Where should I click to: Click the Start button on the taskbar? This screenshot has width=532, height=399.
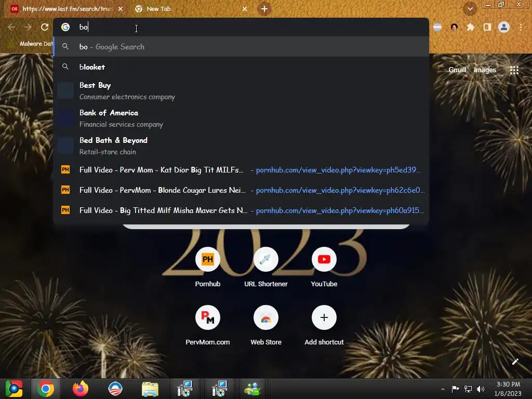coord(14,389)
